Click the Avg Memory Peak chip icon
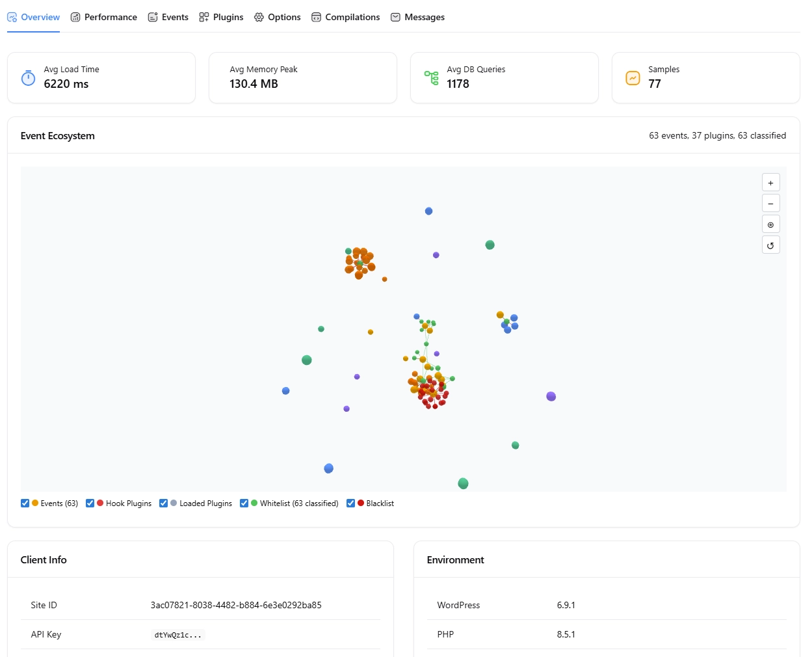812x657 pixels. coord(229,77)
